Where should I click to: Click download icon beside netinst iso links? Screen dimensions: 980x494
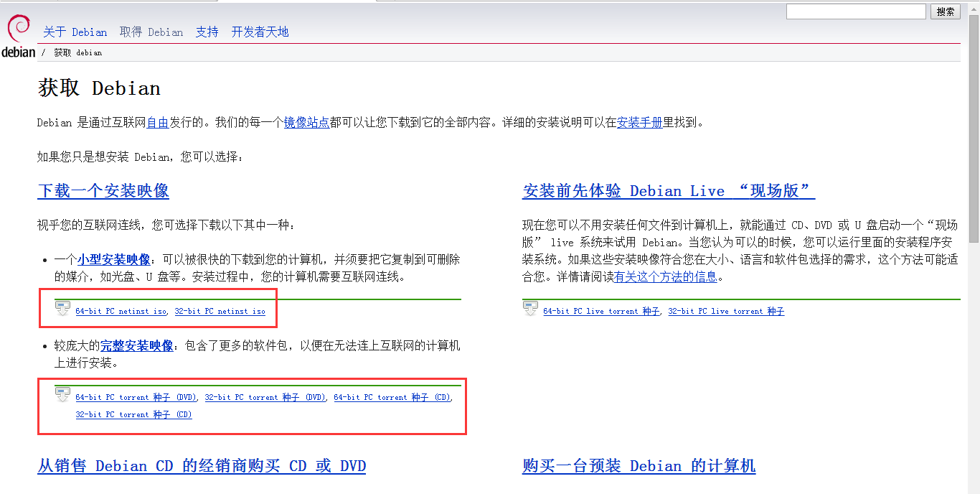(x=63, y=309)
